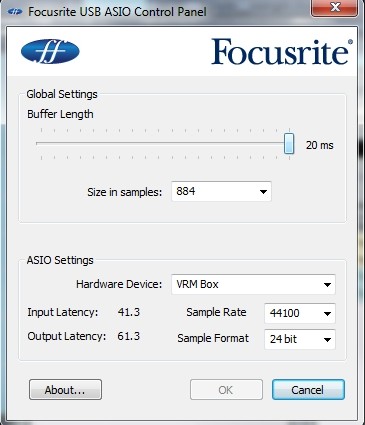Click the Buffer Length slider handle
Image resolution: width=365 pixels, height=425 pixels.
click(289, 143)
